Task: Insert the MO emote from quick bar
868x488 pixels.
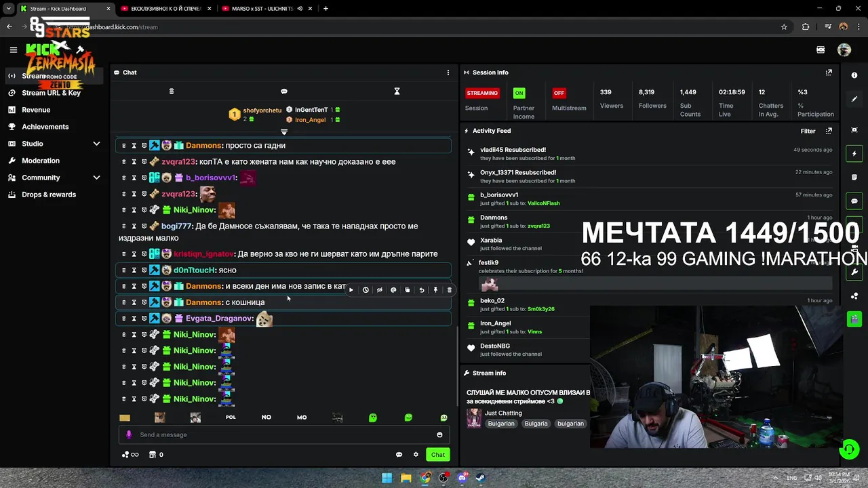Action: [302, 418]
